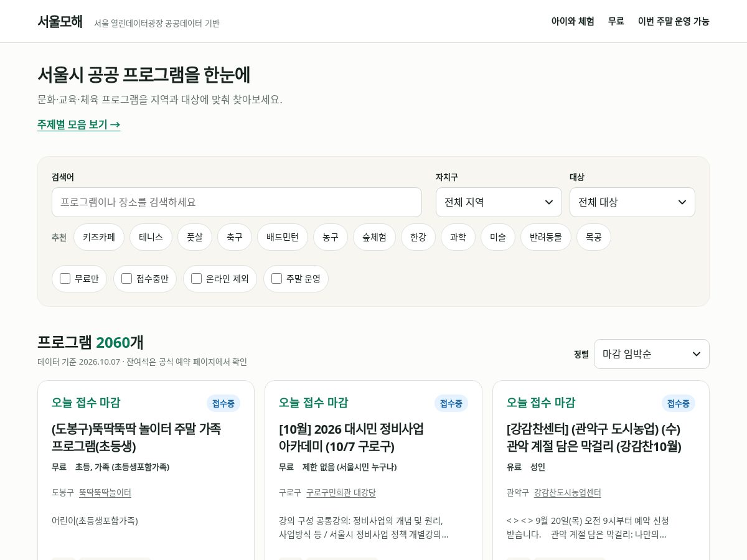747x560 pixels.
Task: Open the 정렬 마감 임박순 dropdown
Action: [652, 354]
